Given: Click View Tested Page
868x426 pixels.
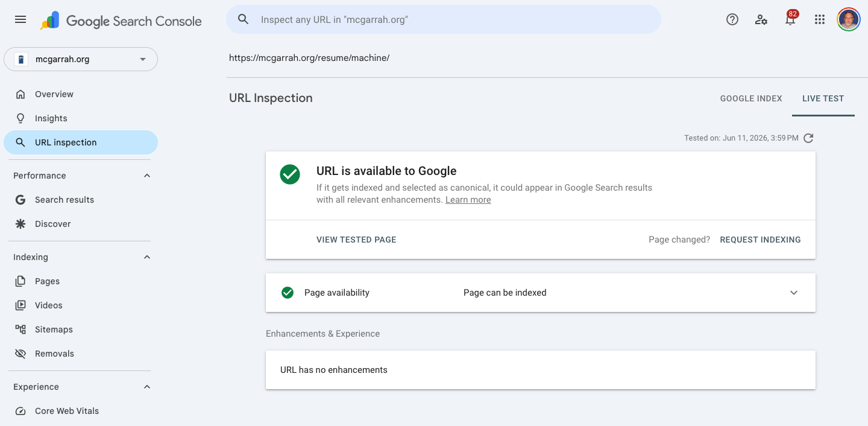Looking at the screenshot, I should click(356, 240).
